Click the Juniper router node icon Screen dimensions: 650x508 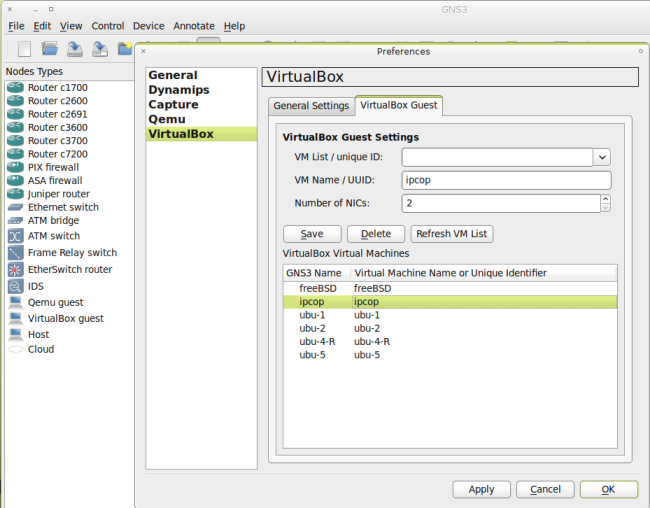15,194
